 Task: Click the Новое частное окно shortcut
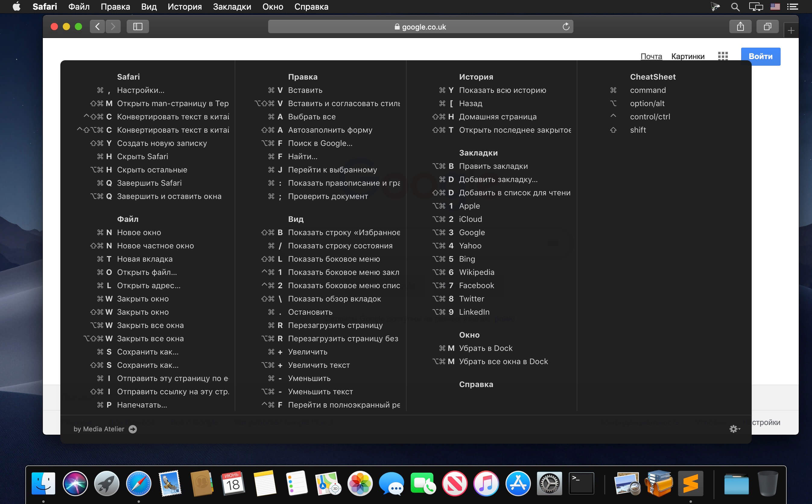click(142, 246)
